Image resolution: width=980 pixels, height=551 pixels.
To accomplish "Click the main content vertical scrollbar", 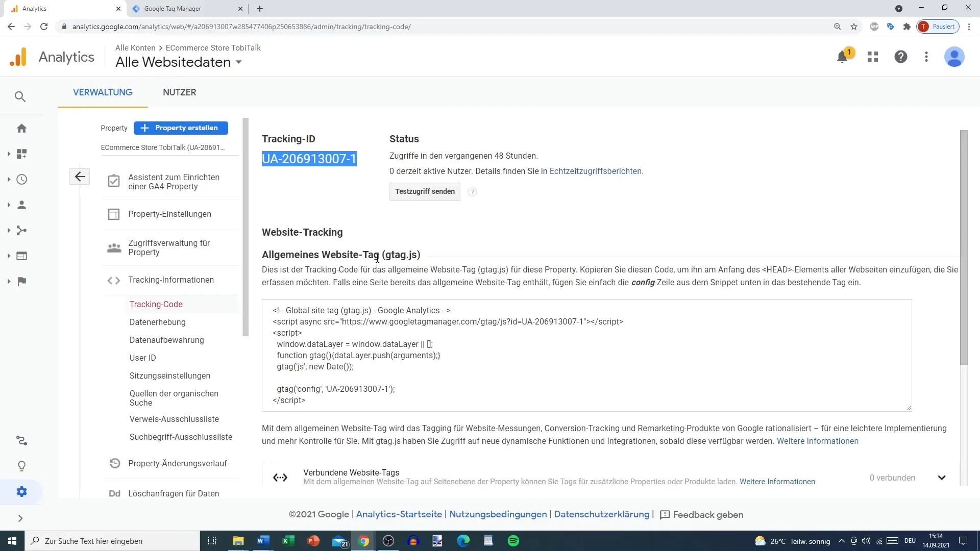I will 964,247.
